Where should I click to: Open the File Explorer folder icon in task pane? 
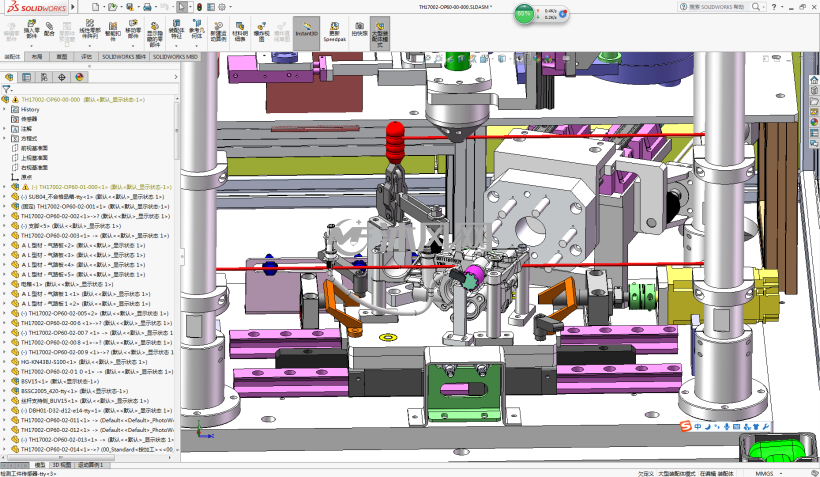[814, 101]
